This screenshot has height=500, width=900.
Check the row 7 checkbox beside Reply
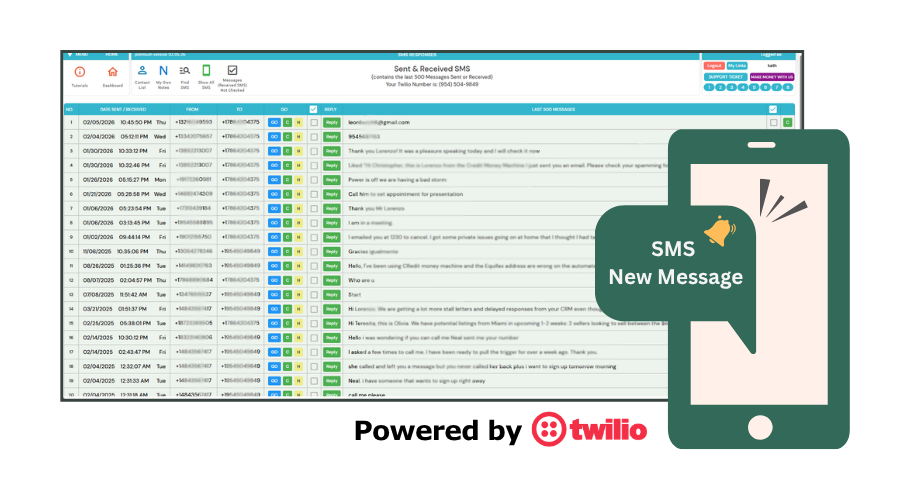tap(314, 208)
